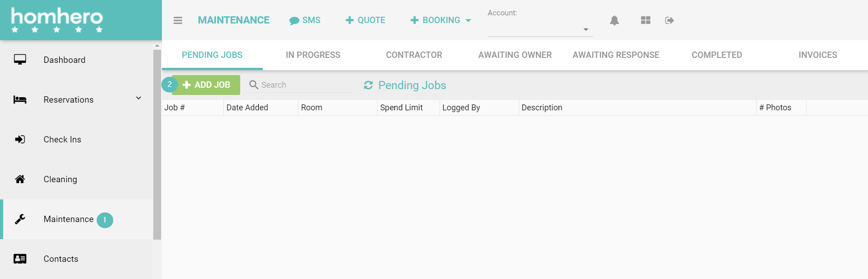The height and width of the screenshot is (279, 868).
Task: Refresh the Pending Jobs list
Action: click(368, 85)
